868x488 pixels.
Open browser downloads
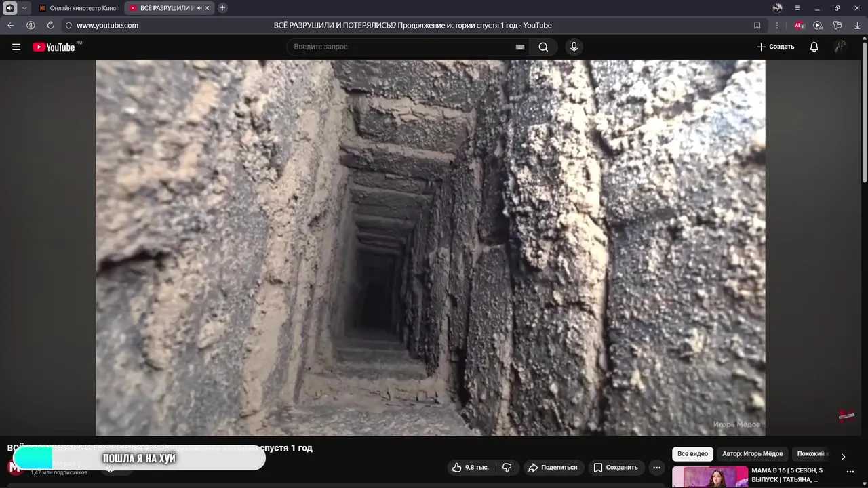point(857,25)
